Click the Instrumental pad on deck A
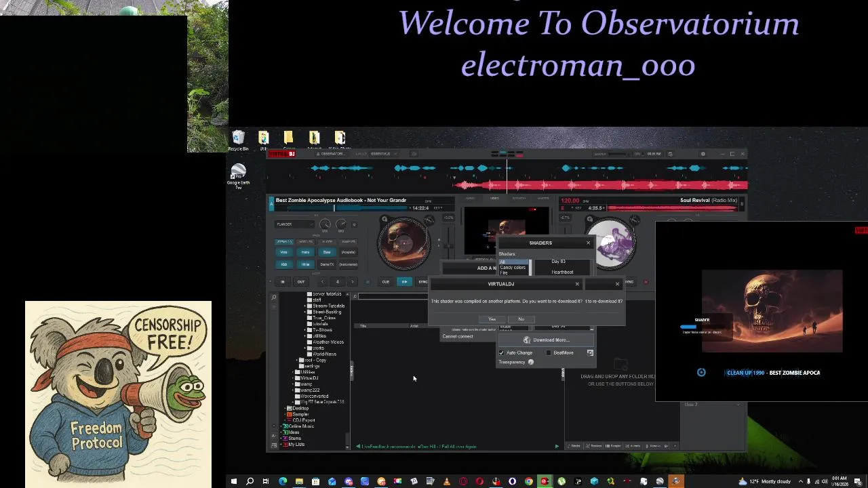This screenshot has width=868, height=488. [348, 264]
